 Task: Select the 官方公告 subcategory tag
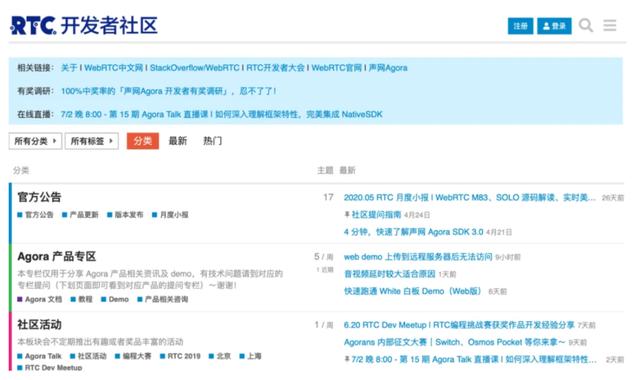[36, 215]
